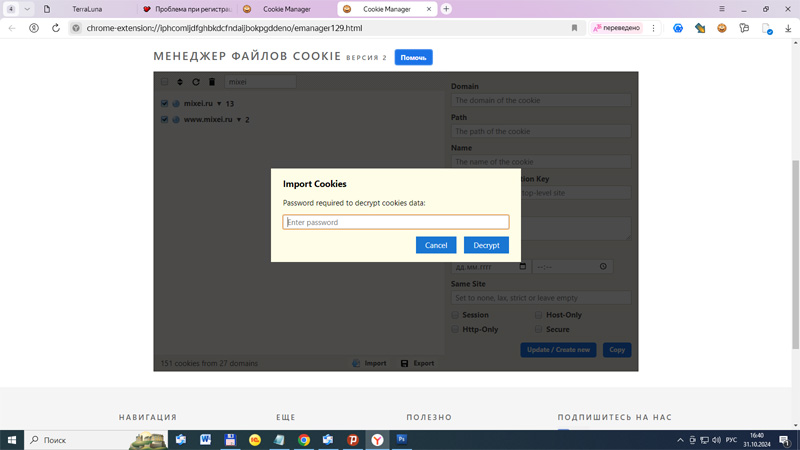The image size is (800, 450).
Task: Click the trash delete icon in toolbar
Action: 212,82
